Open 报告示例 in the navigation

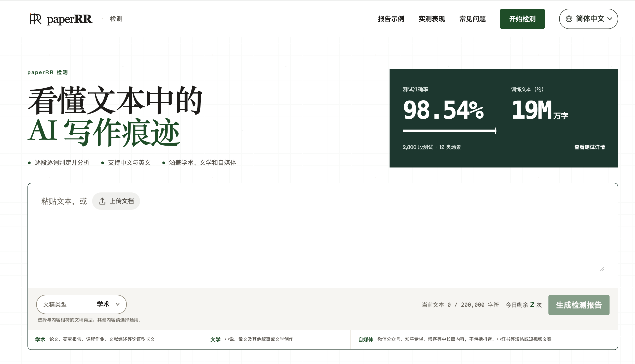[391, 19]
